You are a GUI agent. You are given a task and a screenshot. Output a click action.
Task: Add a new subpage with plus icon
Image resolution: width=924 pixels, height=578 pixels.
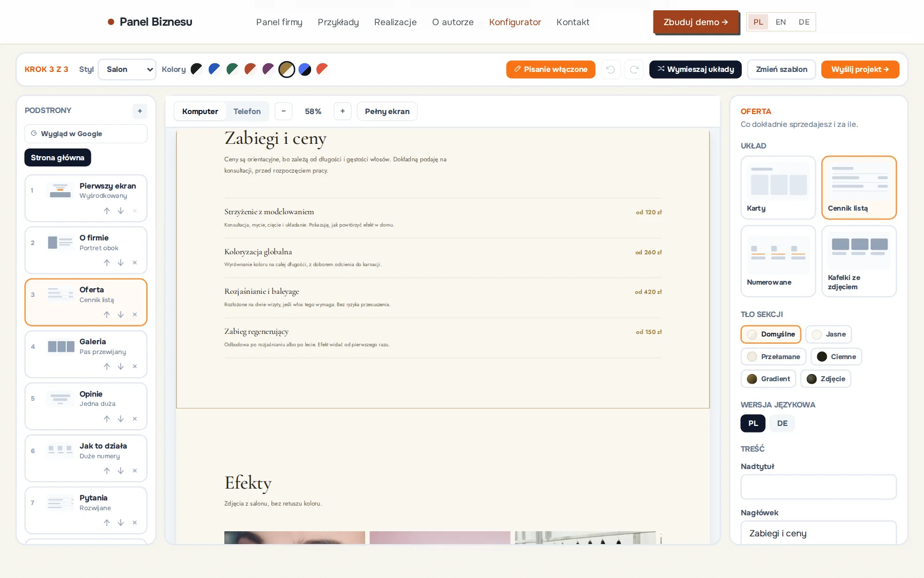140,111
